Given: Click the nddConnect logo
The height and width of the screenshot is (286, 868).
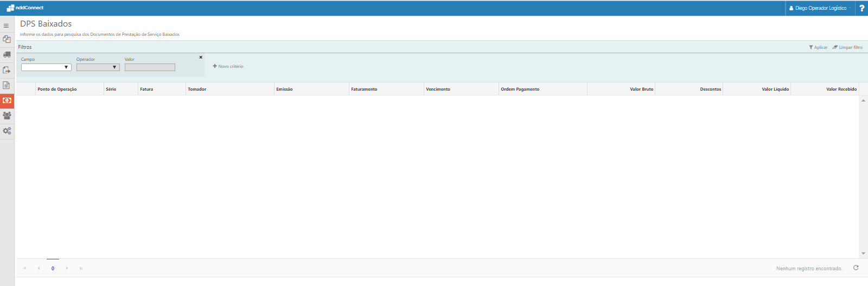Looking at the screenshot, I should [x=25, y=8].
